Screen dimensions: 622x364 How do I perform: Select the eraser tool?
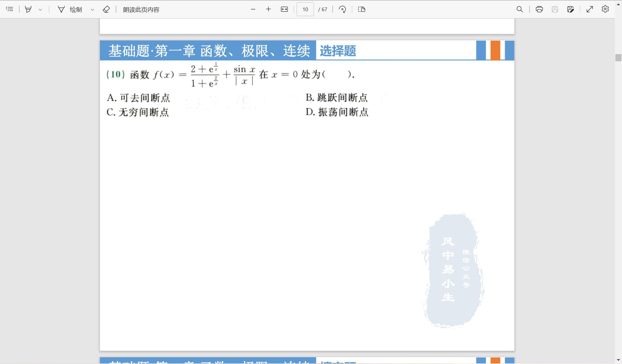(x=106, y=9)
